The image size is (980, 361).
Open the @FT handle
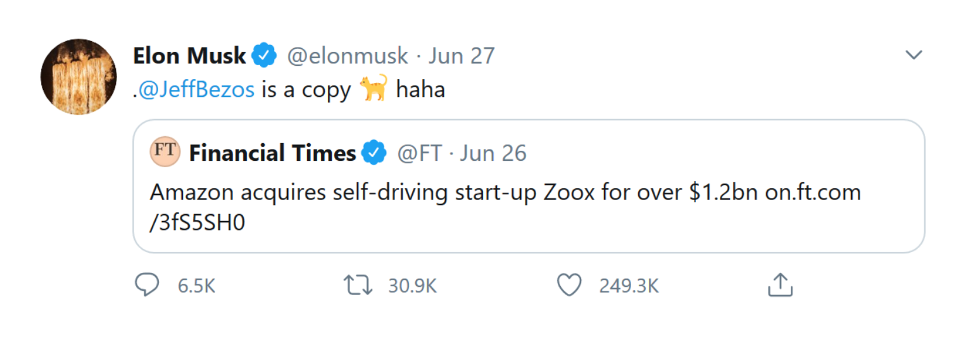[419, 153]
